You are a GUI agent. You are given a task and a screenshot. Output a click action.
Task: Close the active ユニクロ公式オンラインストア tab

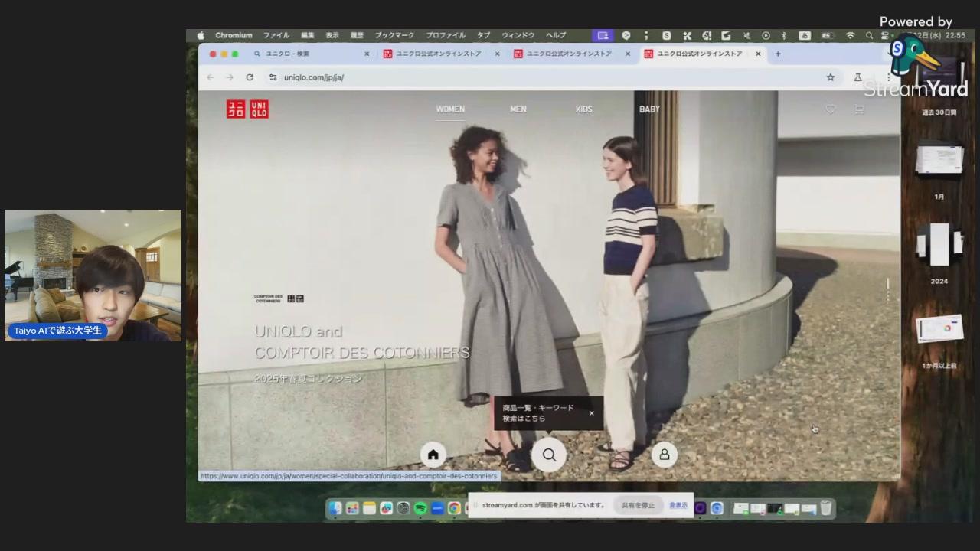[758, 54]
